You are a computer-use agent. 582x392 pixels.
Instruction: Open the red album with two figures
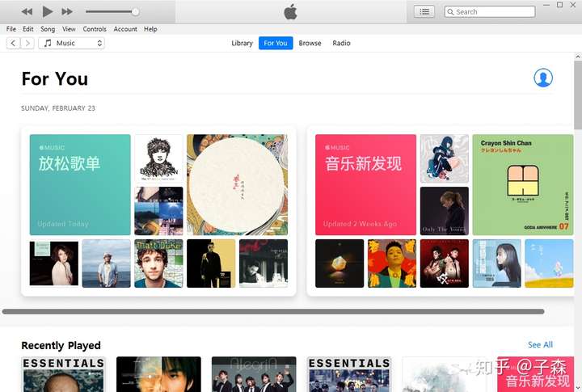point(445,263)
